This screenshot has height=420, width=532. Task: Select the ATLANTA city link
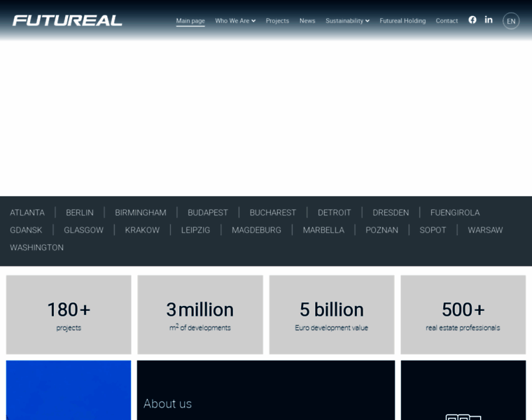pos(27,213)
